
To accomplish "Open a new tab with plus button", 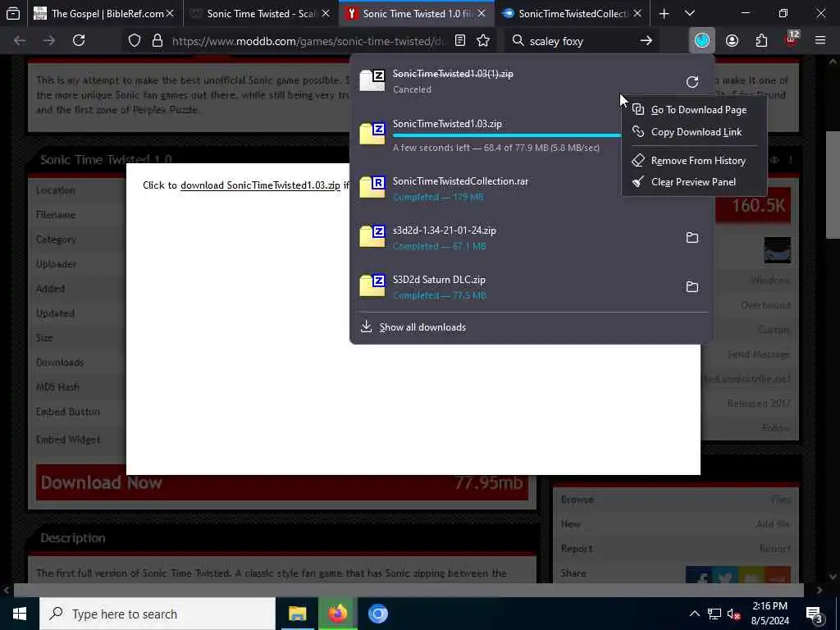I will [664, 13].
